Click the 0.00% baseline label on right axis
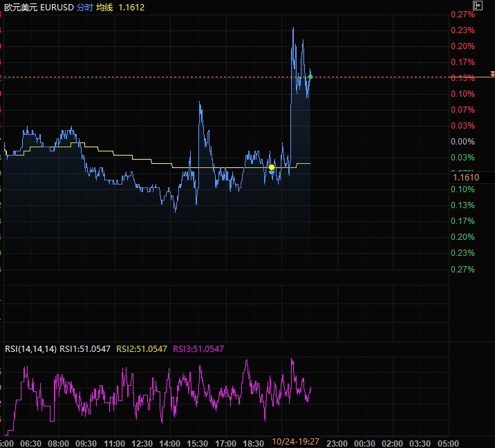Image resolution: width=495 pixels, height=448 pixels. point(462,142)
